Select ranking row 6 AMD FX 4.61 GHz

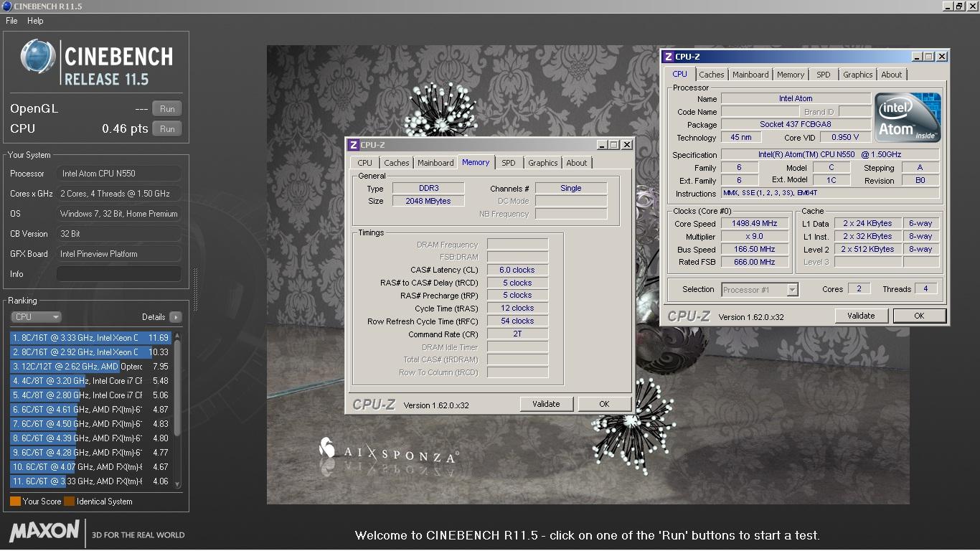[90, 410]
